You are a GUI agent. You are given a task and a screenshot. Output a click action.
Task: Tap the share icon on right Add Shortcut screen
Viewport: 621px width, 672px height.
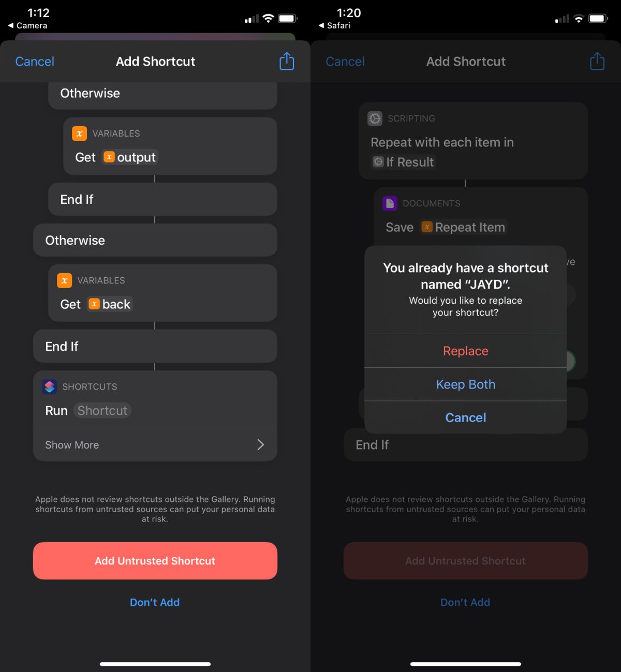(597, 61)
